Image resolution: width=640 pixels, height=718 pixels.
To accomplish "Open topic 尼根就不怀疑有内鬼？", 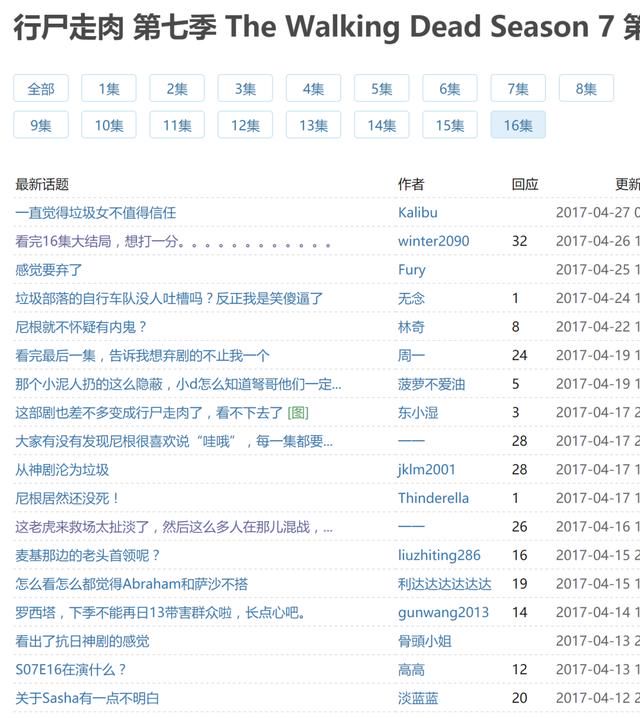I will click(x=81, y=327).
